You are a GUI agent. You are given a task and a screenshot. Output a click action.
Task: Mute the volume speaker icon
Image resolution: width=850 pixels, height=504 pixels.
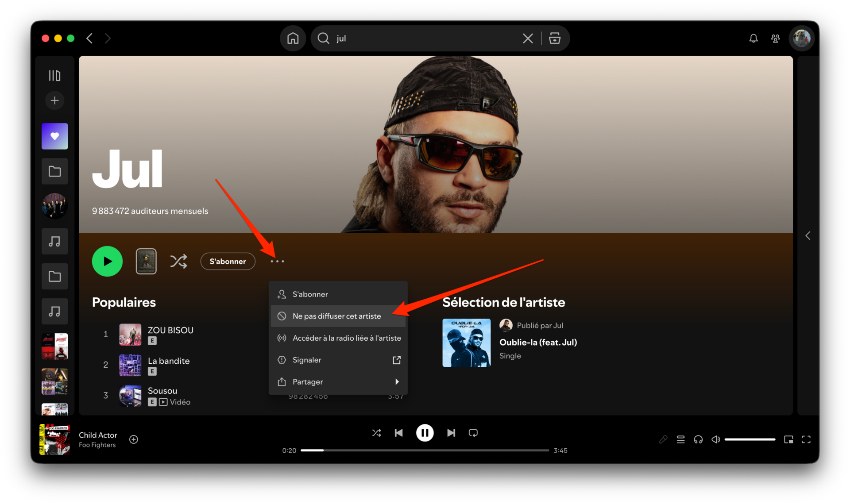(x=716, y=439)
